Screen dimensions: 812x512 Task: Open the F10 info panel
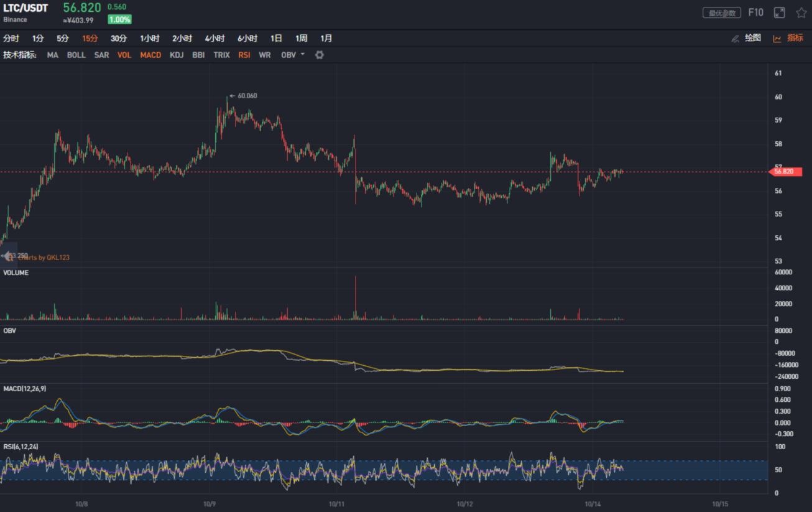[x=755, y=12]
